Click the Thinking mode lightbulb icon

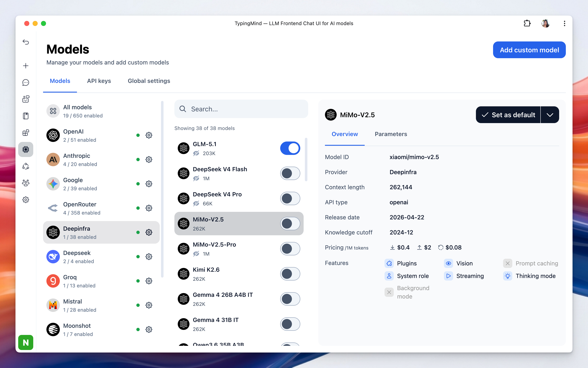508,276
